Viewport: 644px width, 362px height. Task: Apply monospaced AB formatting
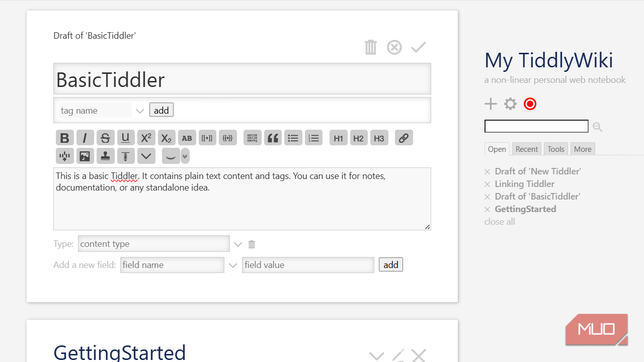pos(187,138)
